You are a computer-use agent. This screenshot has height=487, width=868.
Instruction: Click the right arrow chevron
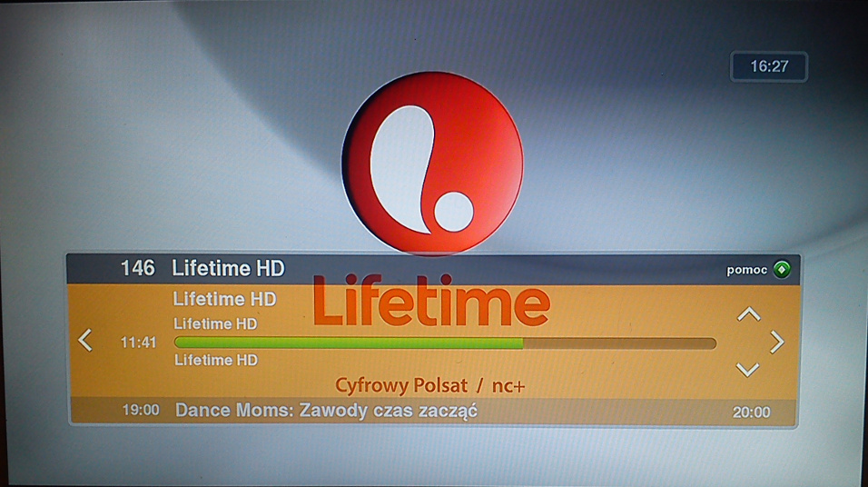tap(776, 343)
